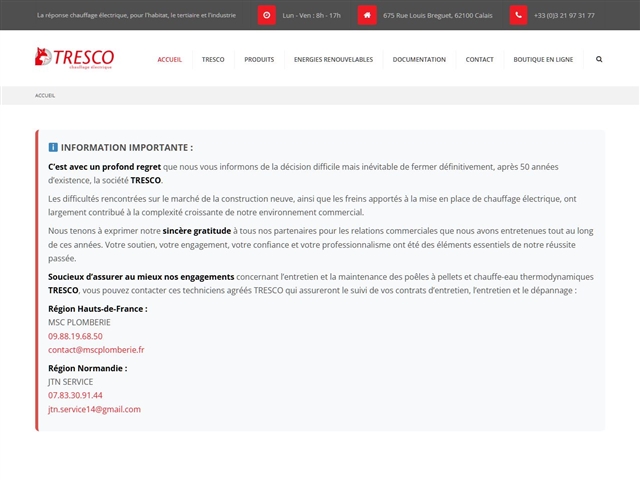The image size is (640, 480).
Task: Click the ACCUEIL breadcrumb
Action: click(x=45, y=96)
